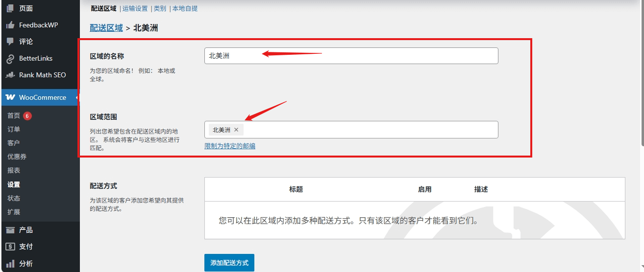This screenshot has width=644, height=272.
Task: Switch to the 本地自提 sub-tab
Action: point(185,8)
